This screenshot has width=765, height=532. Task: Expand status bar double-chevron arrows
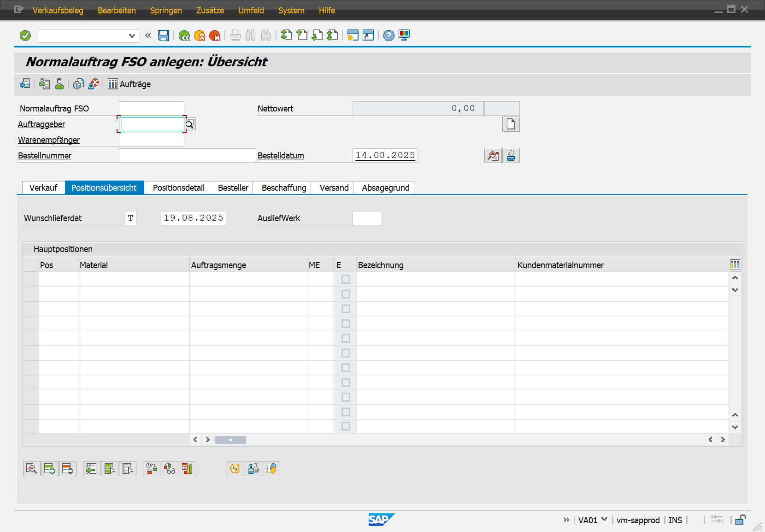[566, 520]
